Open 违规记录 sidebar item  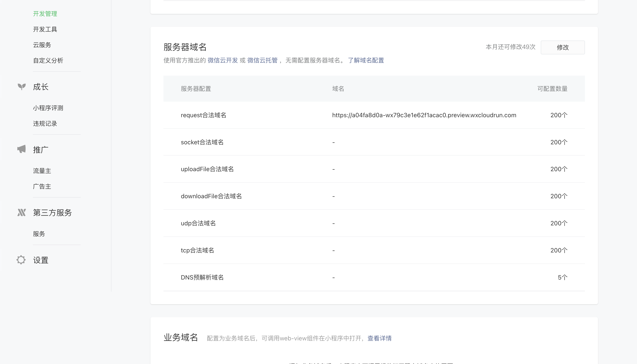[45, 123]
